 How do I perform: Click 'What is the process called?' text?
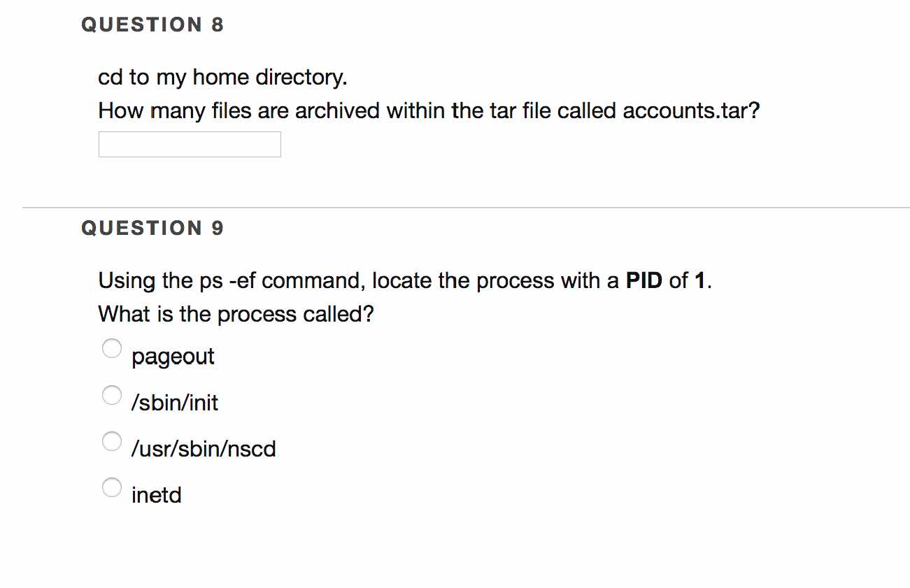[x=236, y=315]
